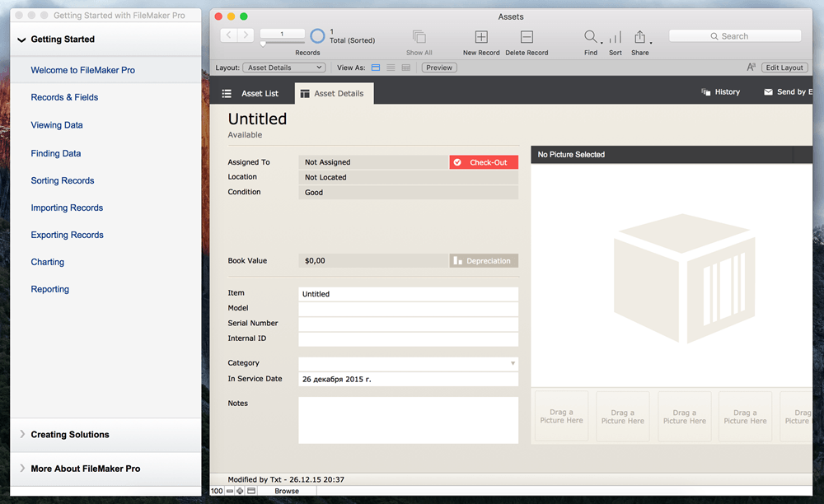The width and height of the screenshot is (824, 504).
Task: Click the Assigned To value Not Assigned
Action: [373, 162]
